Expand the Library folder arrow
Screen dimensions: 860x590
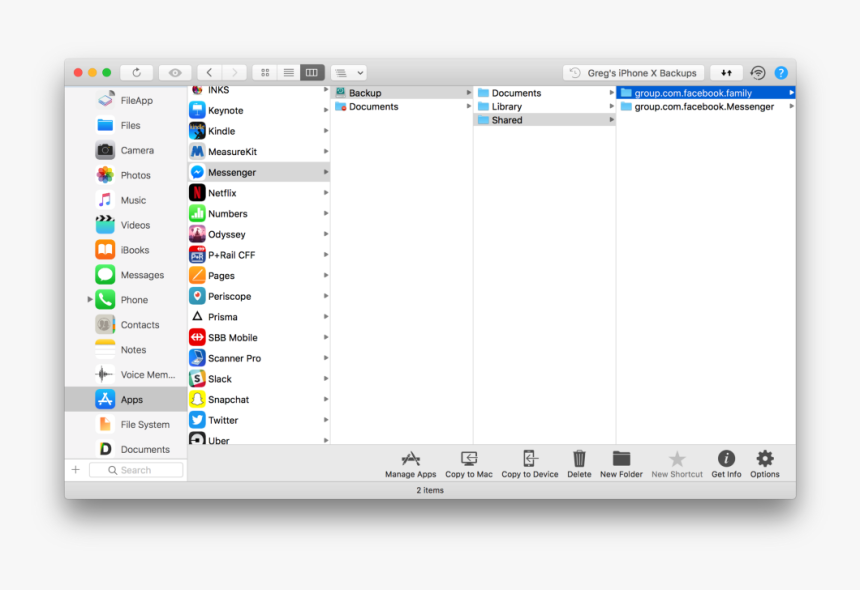[612, 106]
